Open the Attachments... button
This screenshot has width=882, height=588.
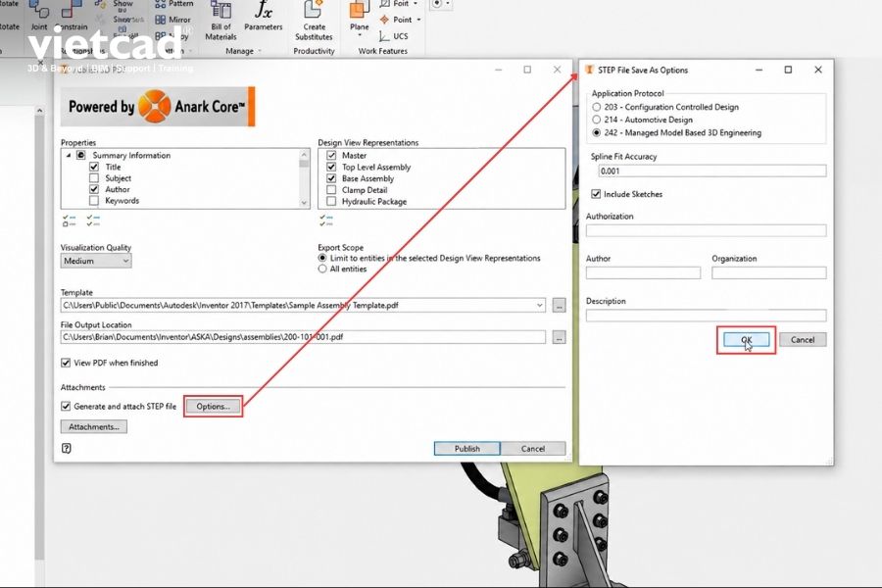pyautogui.click(x=94, y=427)
